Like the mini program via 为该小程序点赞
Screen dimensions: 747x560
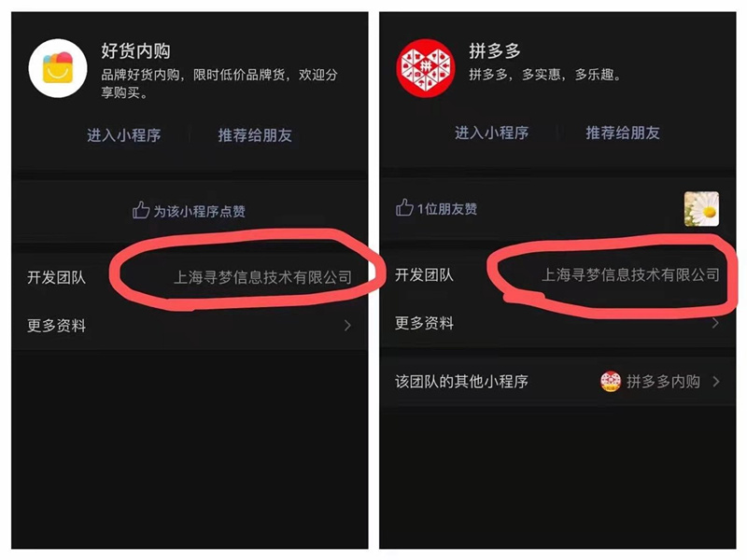[x=199, y=211]
